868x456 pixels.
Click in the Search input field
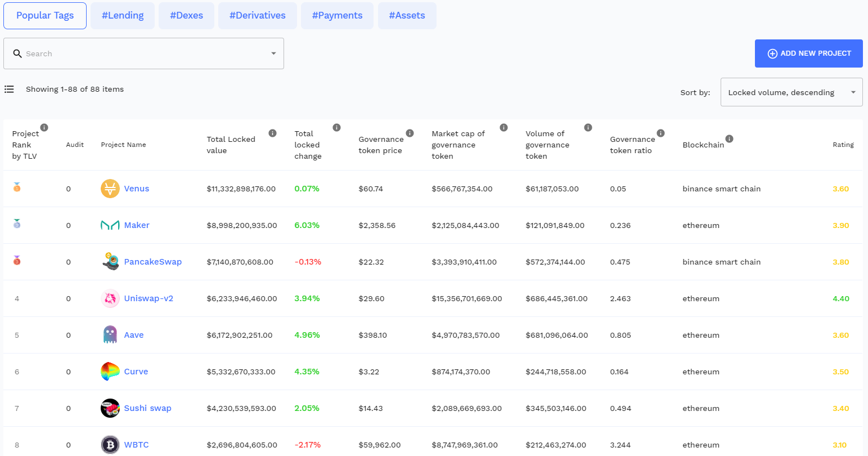tap(143, 53)
